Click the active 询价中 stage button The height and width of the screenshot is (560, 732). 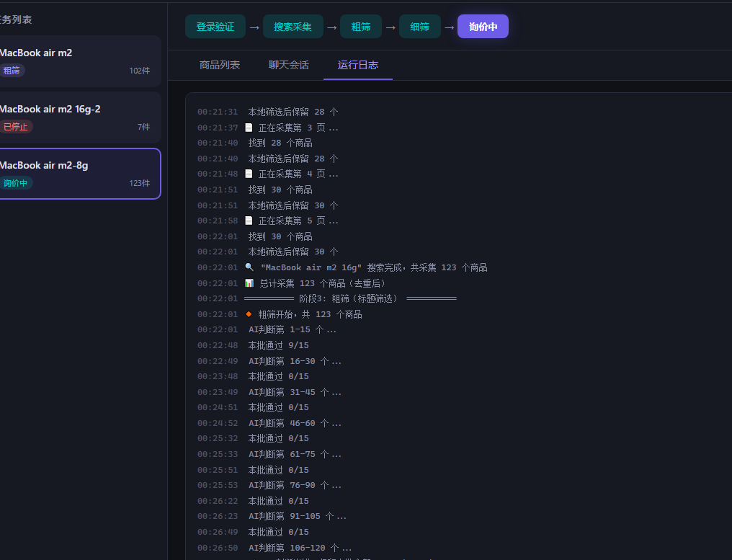483,27
